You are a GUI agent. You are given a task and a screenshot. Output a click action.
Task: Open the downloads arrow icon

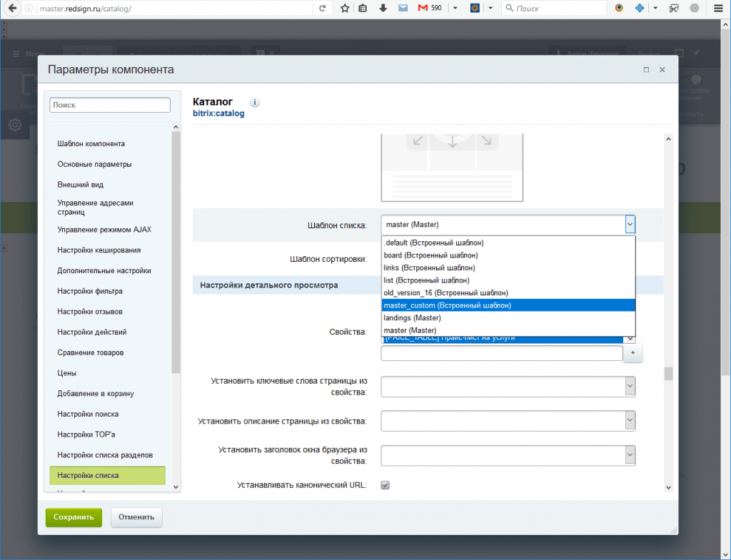tap(383, 9)
